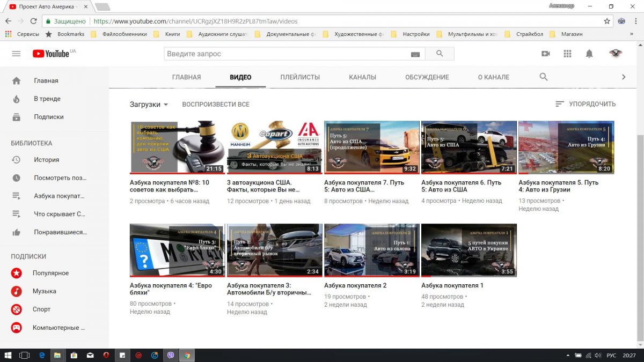The height and width of the screenshot is (362, 644).
Task: Click the upload video camera icon
Action: point(546,54)
